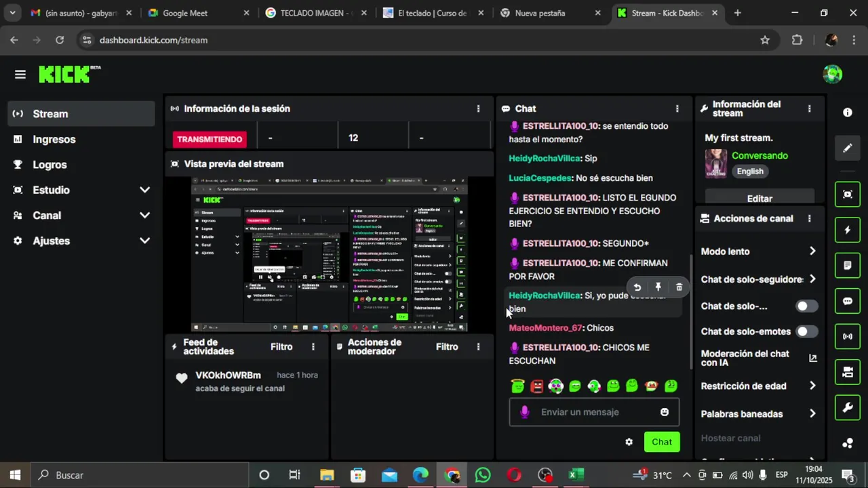Click the Windows search box Buscar
The height and width of the screenshot is (488, 868).
(140, 475)
